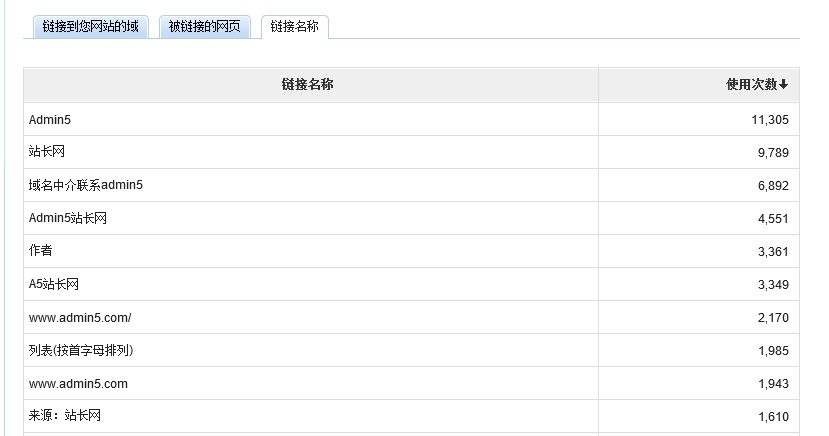Select the www.admin5.com entry with 1,943 uses
This screenshot has height=436, width=829.
[78, 384]
